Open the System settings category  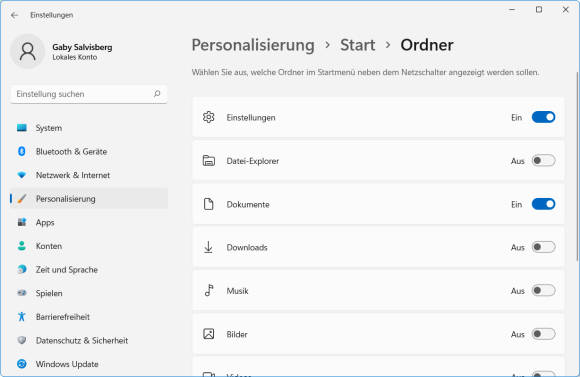pos(89,128)
